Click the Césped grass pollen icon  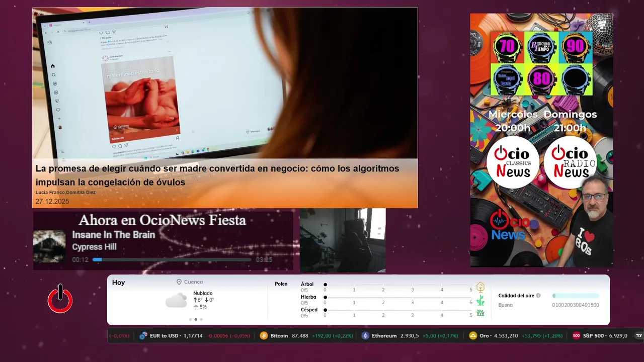pos(480,313)
